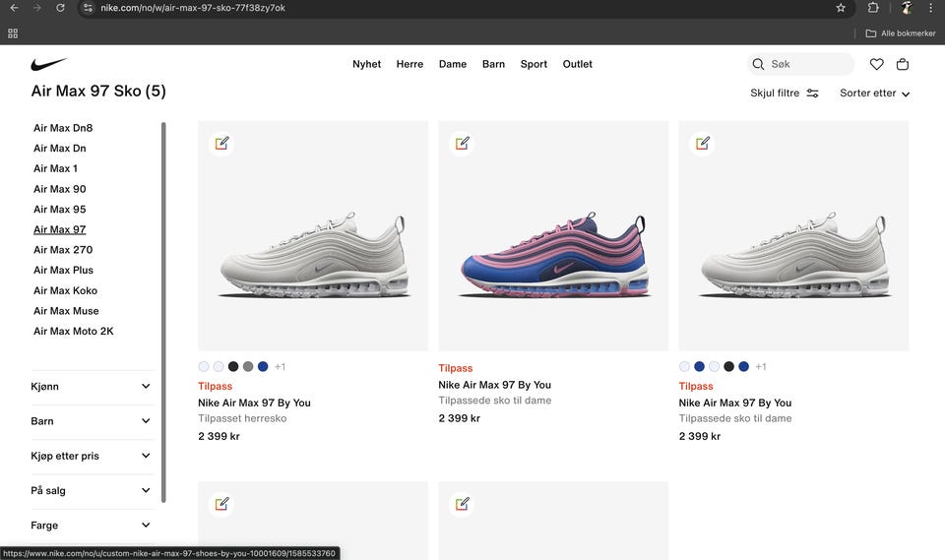The image size is (945, 560).
Task: Open browser extensions puzzle icon
Action: coord(873,8)
